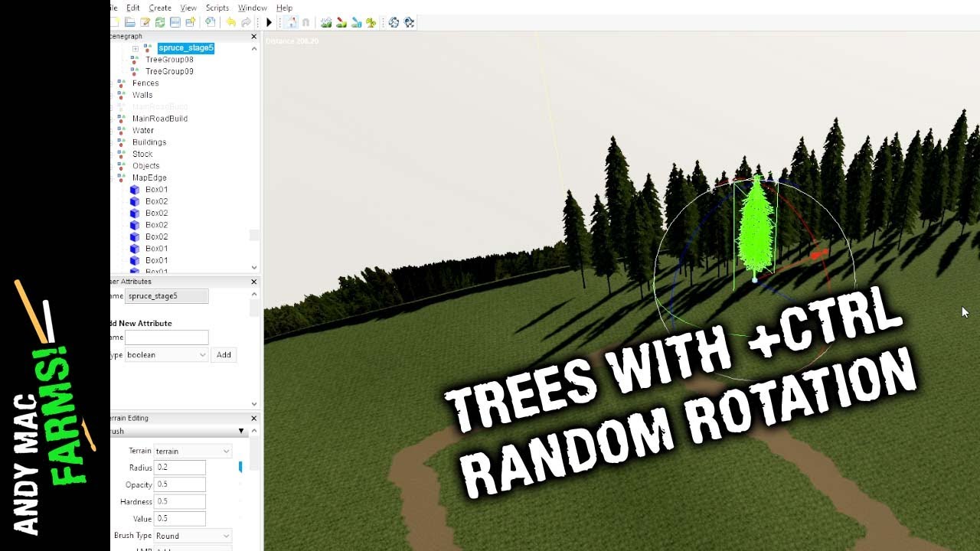The image size is (980, 551).
Task: Open the Brush Type Round dropdown
Action: pyautogui.click(x=192, y=536)
